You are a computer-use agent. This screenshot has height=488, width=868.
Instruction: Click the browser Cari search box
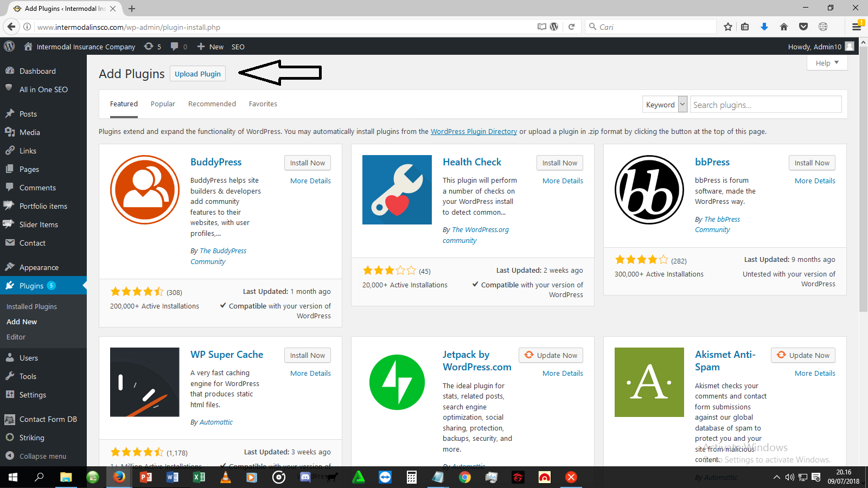[651, 27]
